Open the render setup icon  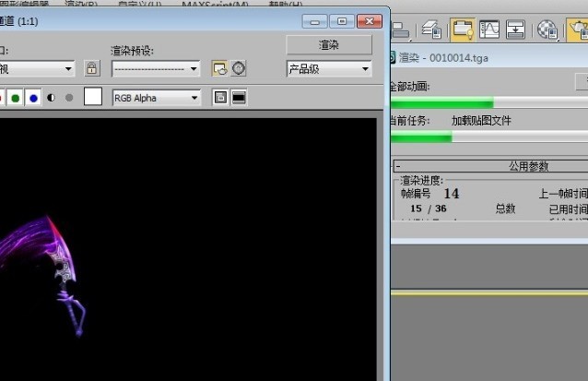[x=219, y=68]
